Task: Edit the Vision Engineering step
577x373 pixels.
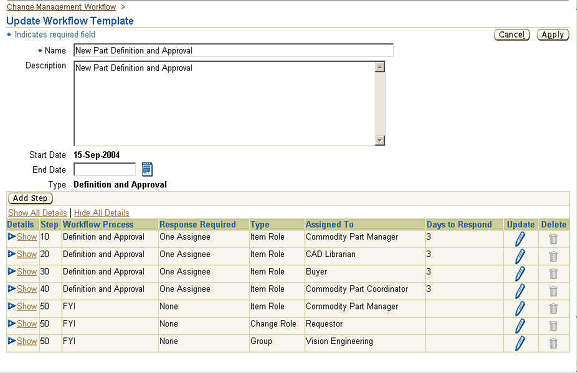Action: pyautogui.click(x=520, y=343)
